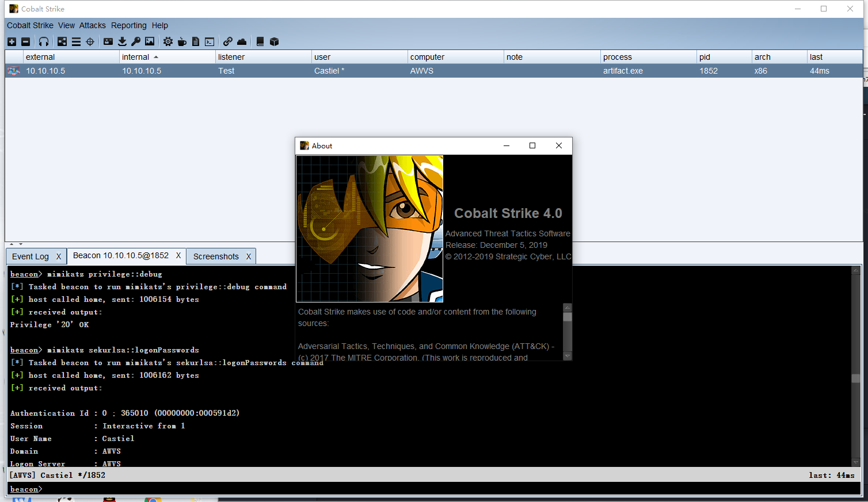This screenshot has width=868, height=502.
Task: Sort sessions by note column
Action: click(x=552, y=57)
